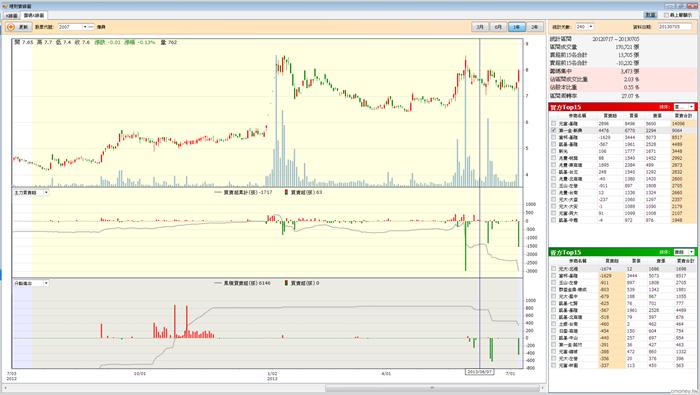This screenshot has height=395, width=700.
Task: Click the seller table cell value -1629
Action: 605,276
